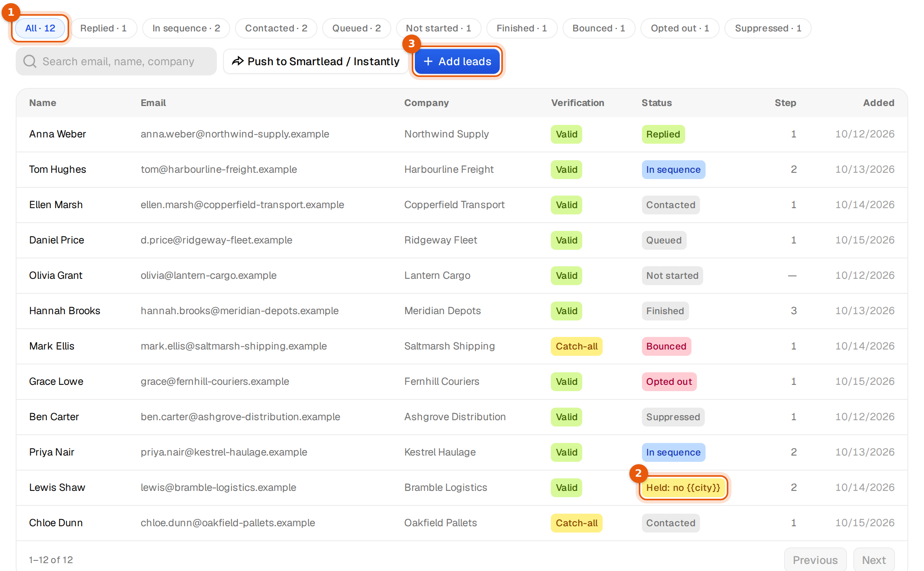Click mark.ellis@saltmarsh-shipping.example email

(x=234, y=346)
